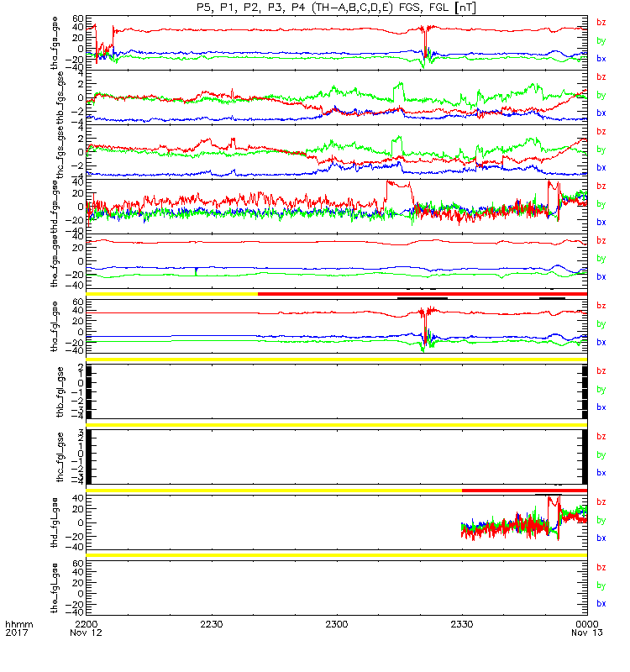630x672 pixels.
Task: Click blue 'bx' legend of thc_fgs_gse panel
Action: pos(601,167)
